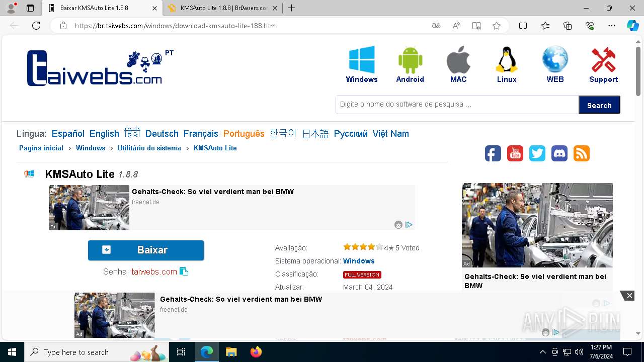Image resolution: width=644 pixels, height=362 pixels.
Task: Open Edge Settings and more menu
Action: coord(612,26)
